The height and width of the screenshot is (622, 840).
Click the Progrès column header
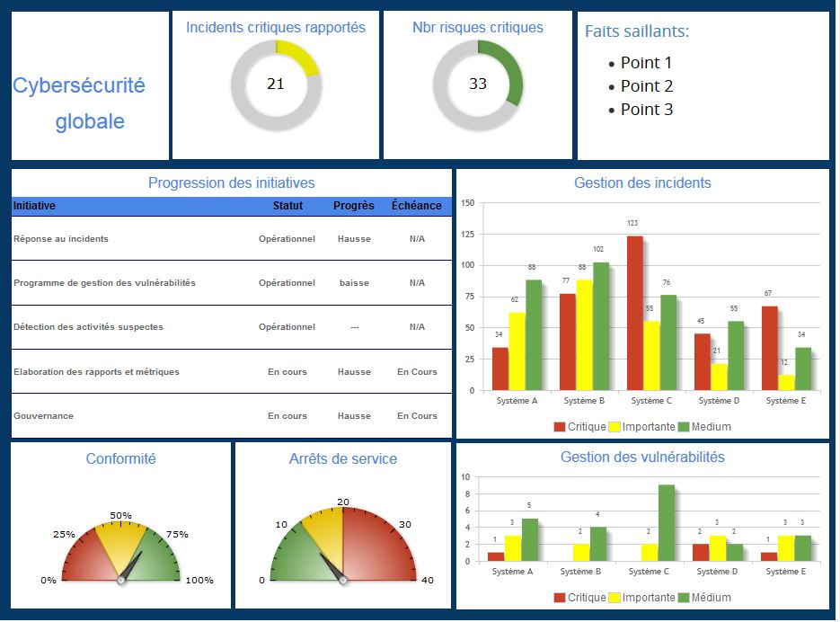354,205
